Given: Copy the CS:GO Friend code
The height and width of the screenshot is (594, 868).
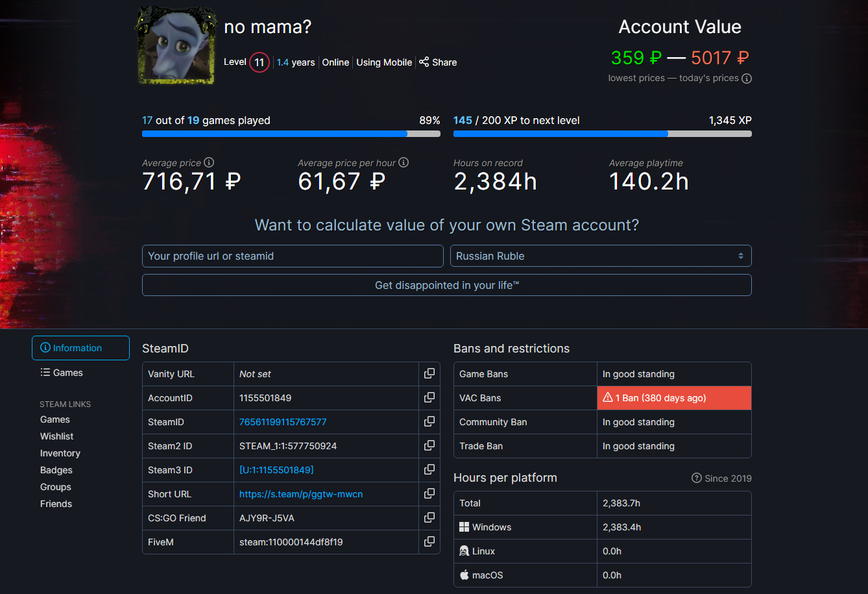Looking at the screenshot, I should pos(429,518).
